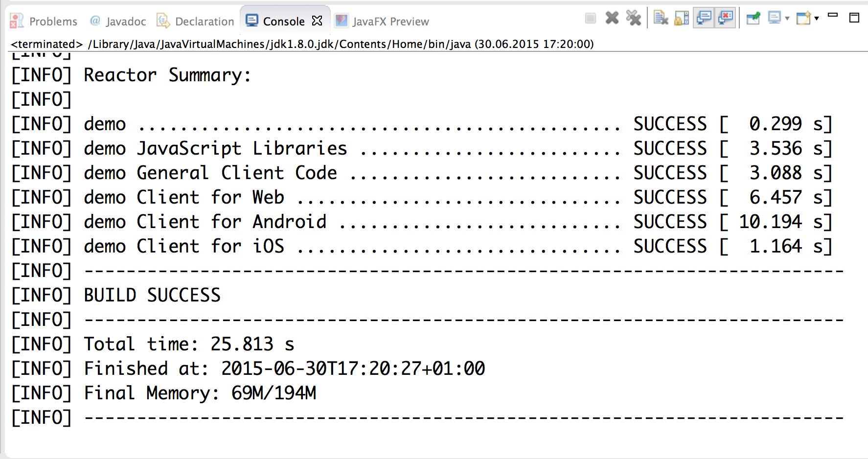Toggle Scroll Lock for the console
The width and height of the screenshot is (868, 459).
pos(682,19)
